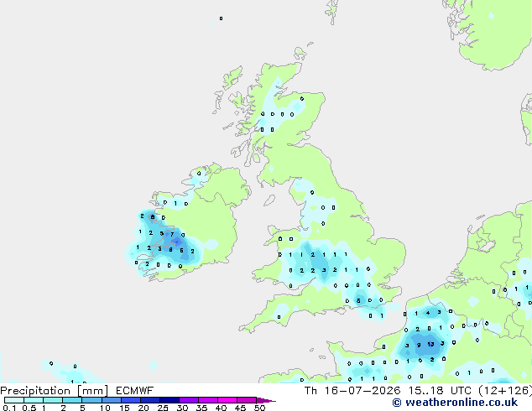Click the 'Precipitation' title word
The width and height of the screenshot is (532, 411).
coord(35,391)
